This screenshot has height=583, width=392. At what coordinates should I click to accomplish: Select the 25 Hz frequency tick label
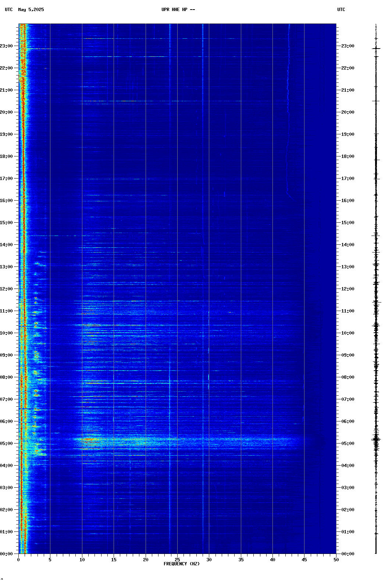pos(177,560)
